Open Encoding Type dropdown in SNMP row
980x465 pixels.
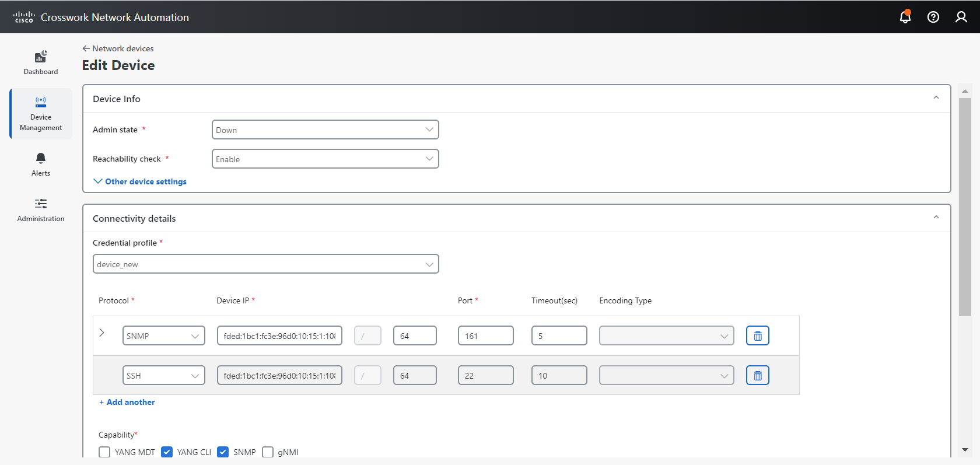(666, 335)
